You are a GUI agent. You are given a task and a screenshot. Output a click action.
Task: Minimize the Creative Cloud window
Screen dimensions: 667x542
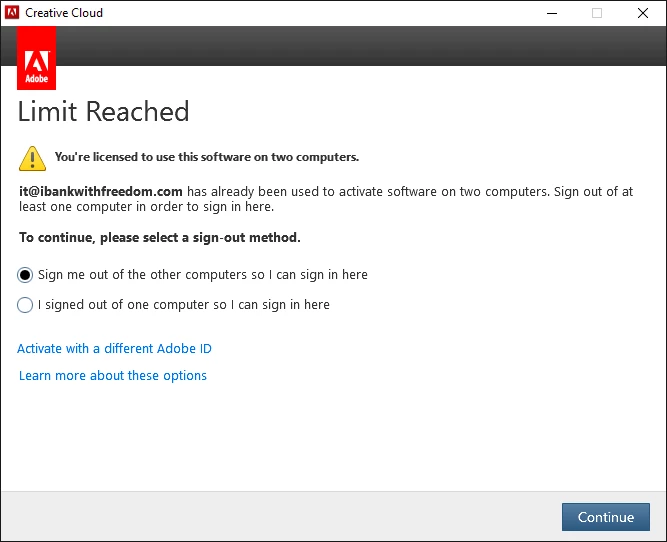coord(552,13)
